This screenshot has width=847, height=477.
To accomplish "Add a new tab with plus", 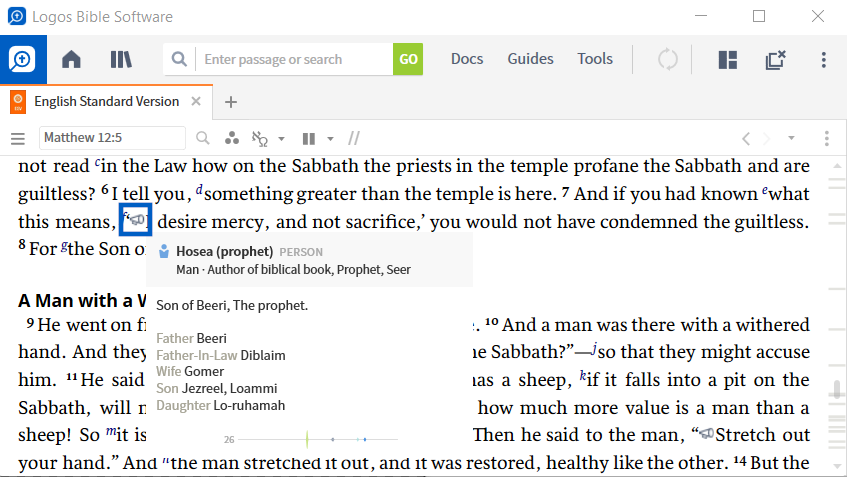I will (x=231, y=102).
